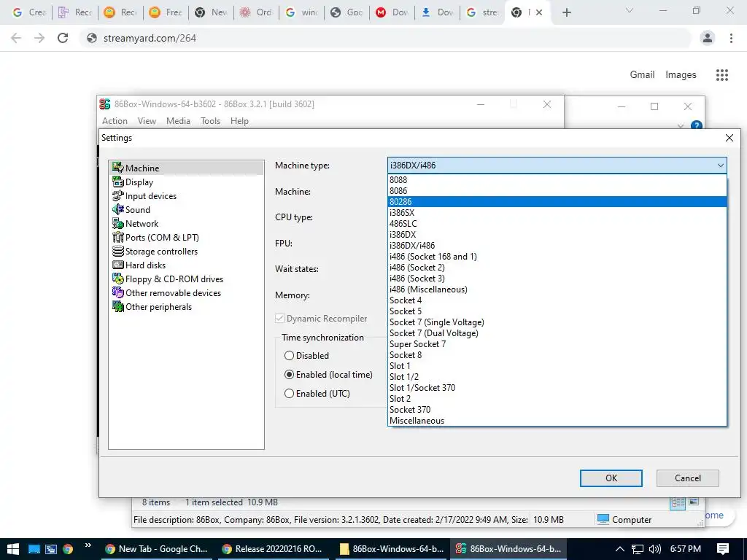This screenshot has height=560, width=747.
Task: Open Chrome three-dot menu
Action: tap(731, 38)
